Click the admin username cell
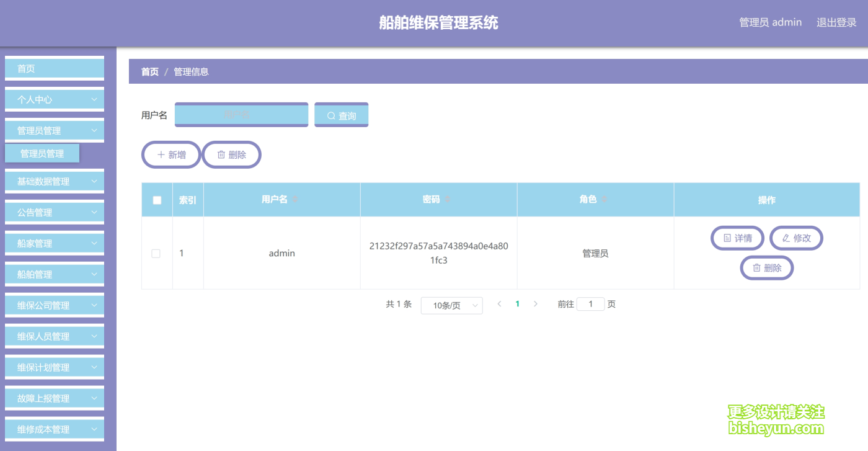The width and height of the screenshot is (868, 451). click(x=282, y=253)
